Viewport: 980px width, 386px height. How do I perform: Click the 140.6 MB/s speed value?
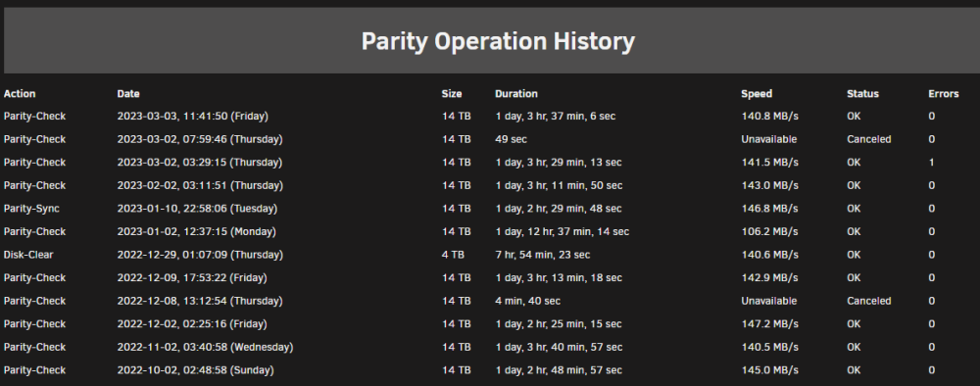point(770,255)
